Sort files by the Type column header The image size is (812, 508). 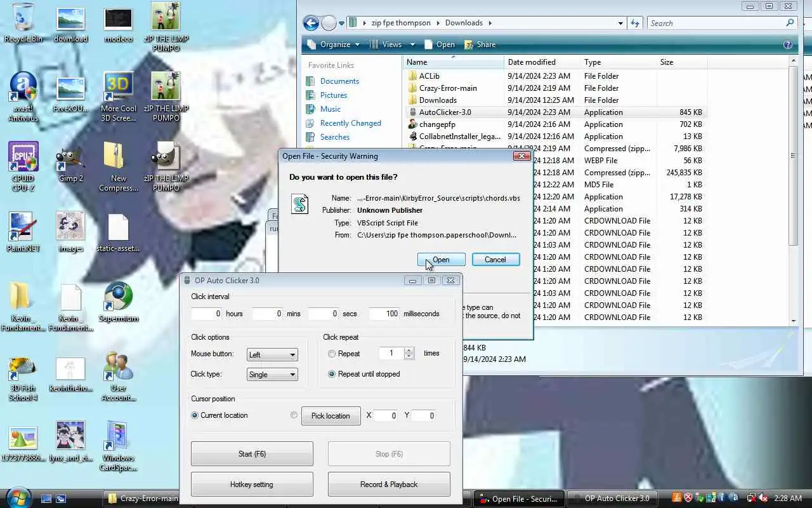[619, 62]
